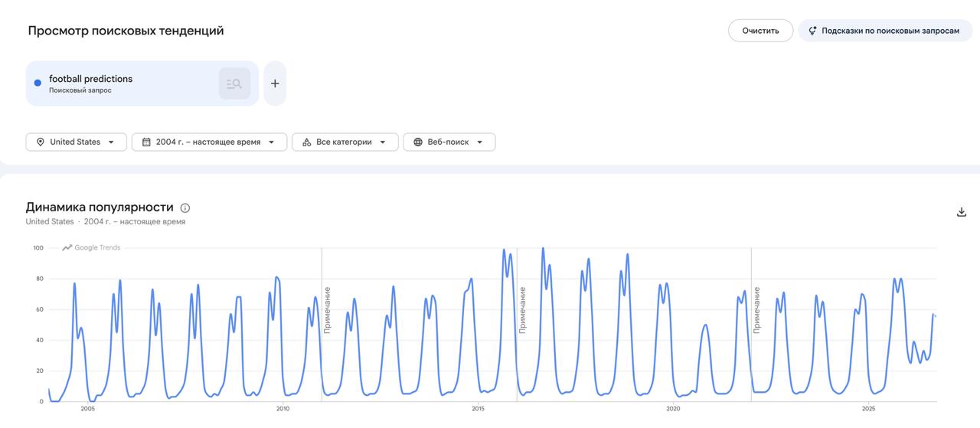The width and height of the screenshot is (980, 428).
Task: Click the 100 label on the y-axis
Action: (38, 248)
